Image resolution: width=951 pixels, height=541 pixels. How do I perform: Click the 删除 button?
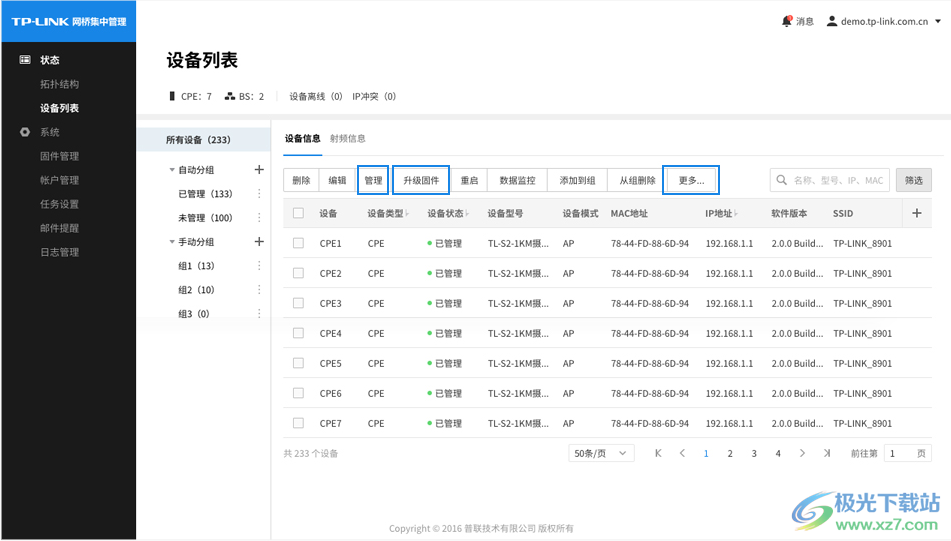pyautogui.click(x=301, y=180)
